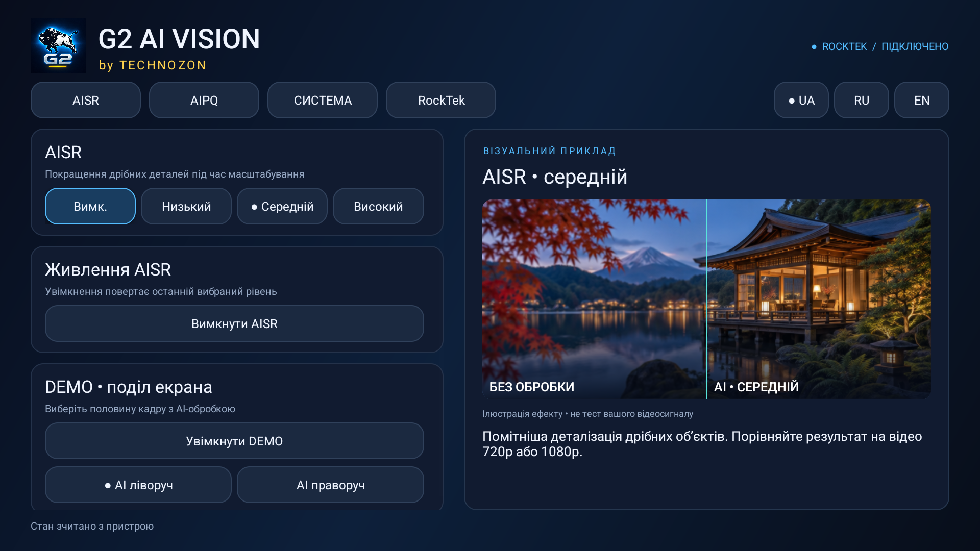
Task: Click 'ВІЗУАЛЬНИЙ ПРИКЛАД' caption
Action: tap(550, 151)
